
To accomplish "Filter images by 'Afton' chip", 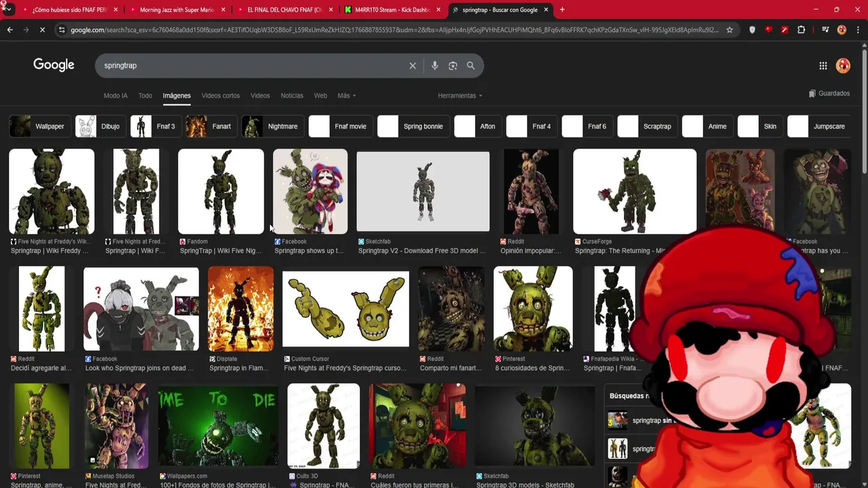I will click(x=477, y=126).
